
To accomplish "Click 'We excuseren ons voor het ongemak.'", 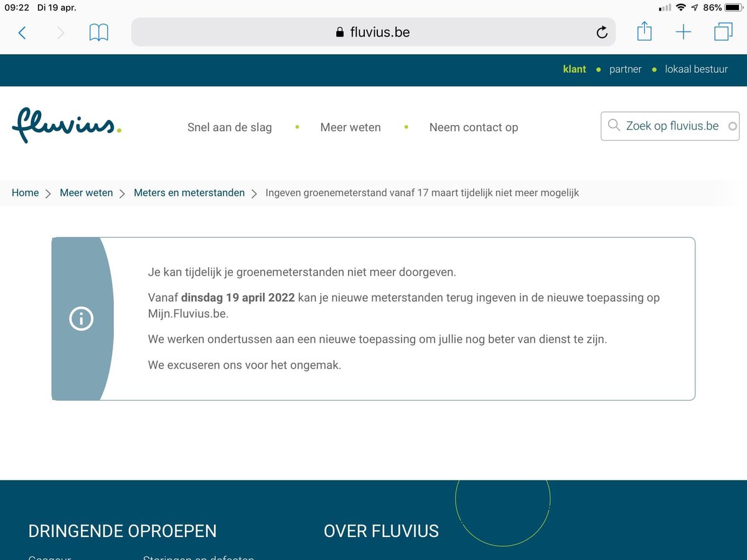I will (245, 365).
